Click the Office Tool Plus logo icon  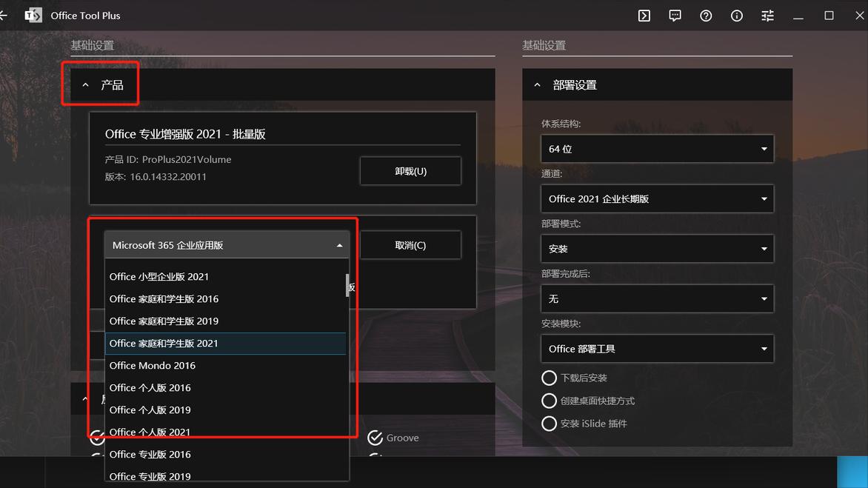pos(33,15)
